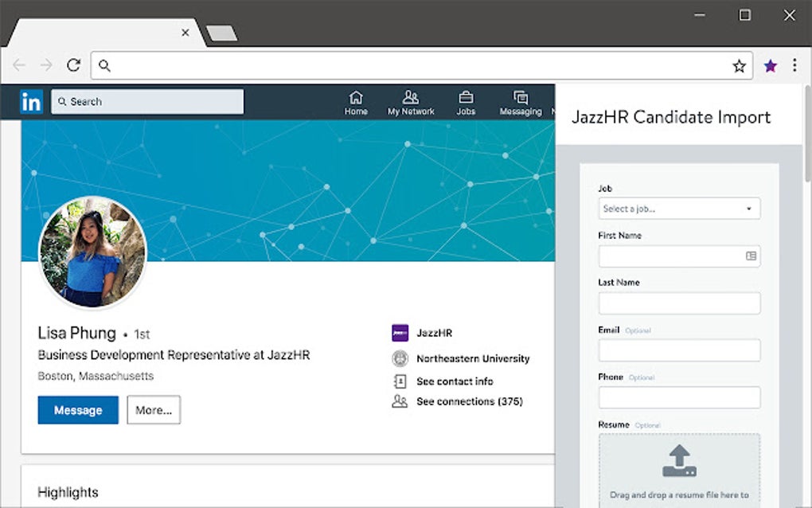Click the JazzHR company logo icon

pyautogui.click(x=400, y=333)
